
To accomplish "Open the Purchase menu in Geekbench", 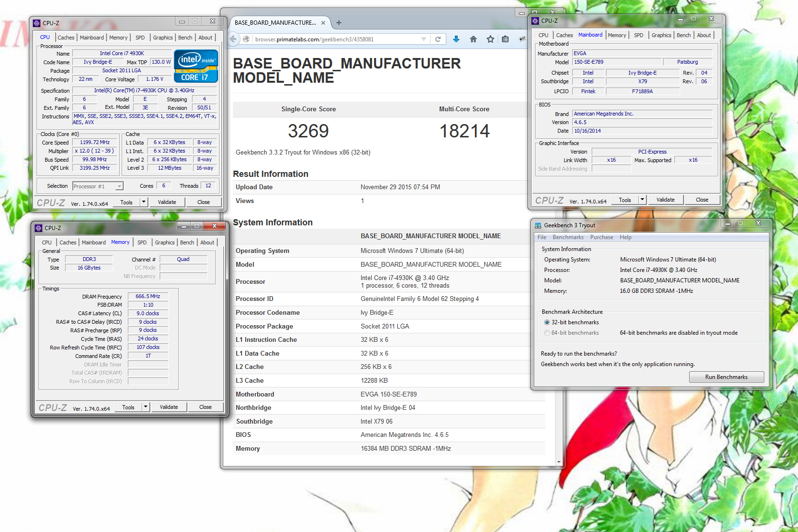I will [602, 237].
